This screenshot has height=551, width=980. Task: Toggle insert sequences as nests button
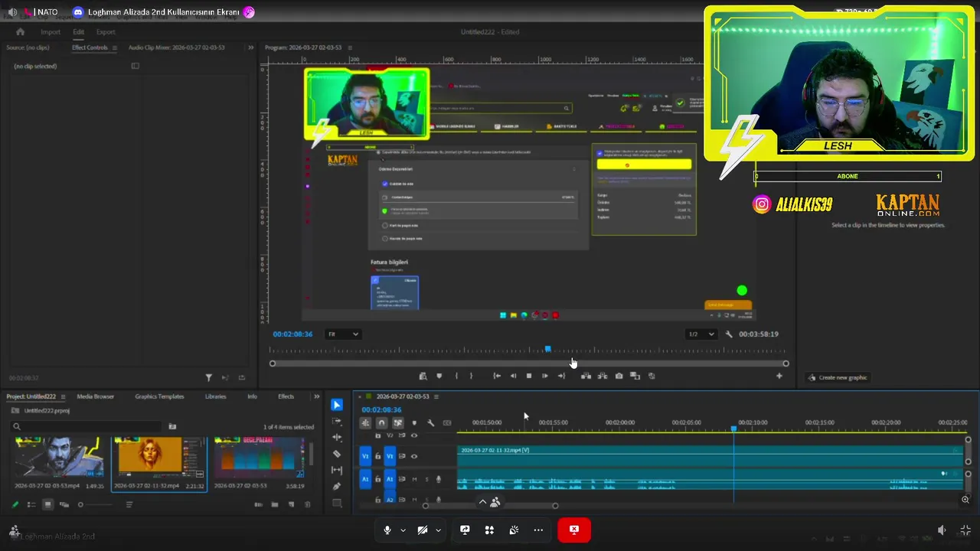(365, 422)
